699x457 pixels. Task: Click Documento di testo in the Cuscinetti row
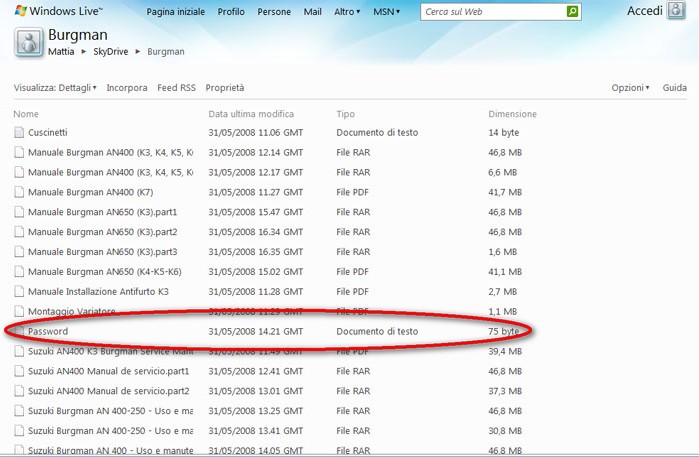pos(377,132)
